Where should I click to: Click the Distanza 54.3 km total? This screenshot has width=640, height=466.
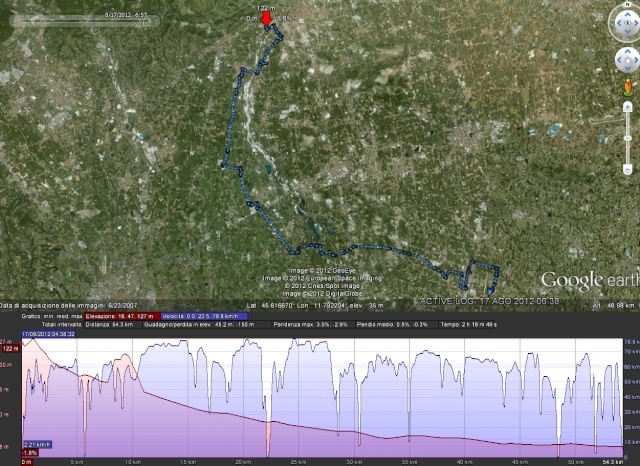point(109,325)
